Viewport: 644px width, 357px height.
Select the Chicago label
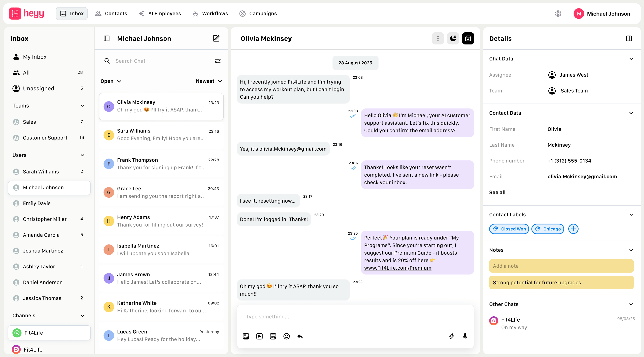547,229
